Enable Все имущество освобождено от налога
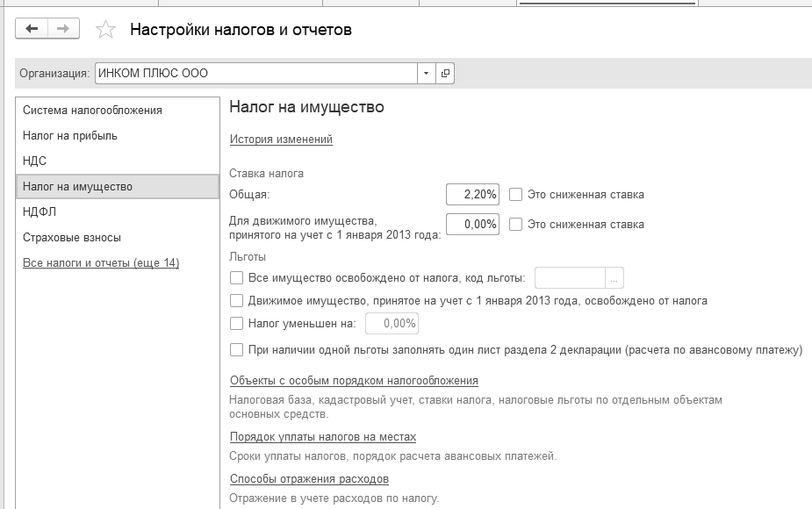Image resolution: width=812 pixels, height=509 pixels. tap(236, 278)
